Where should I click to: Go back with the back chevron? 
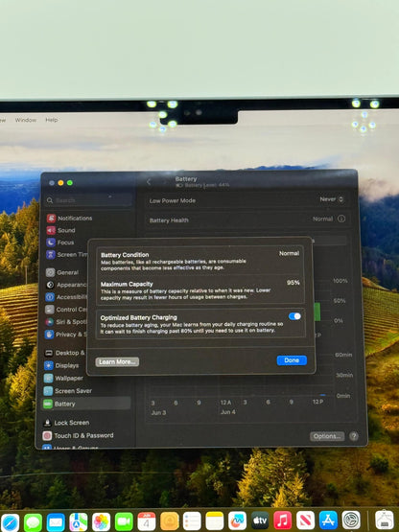point(149,182)
